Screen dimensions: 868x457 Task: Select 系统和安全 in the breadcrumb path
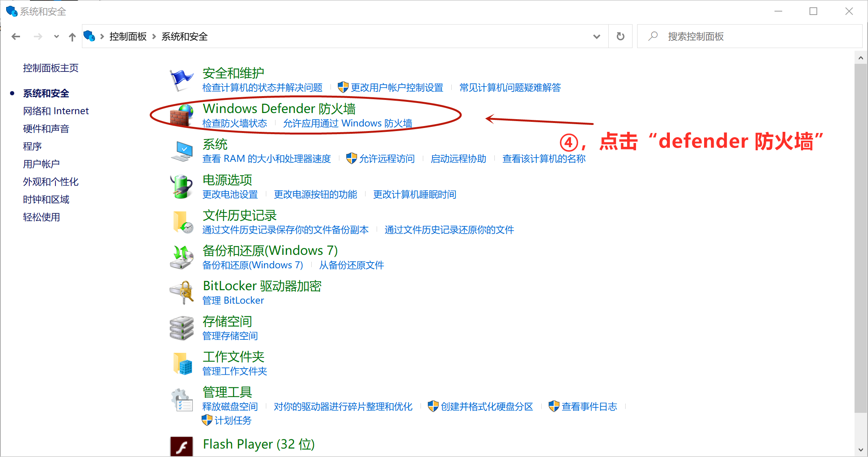pos(185,37)
